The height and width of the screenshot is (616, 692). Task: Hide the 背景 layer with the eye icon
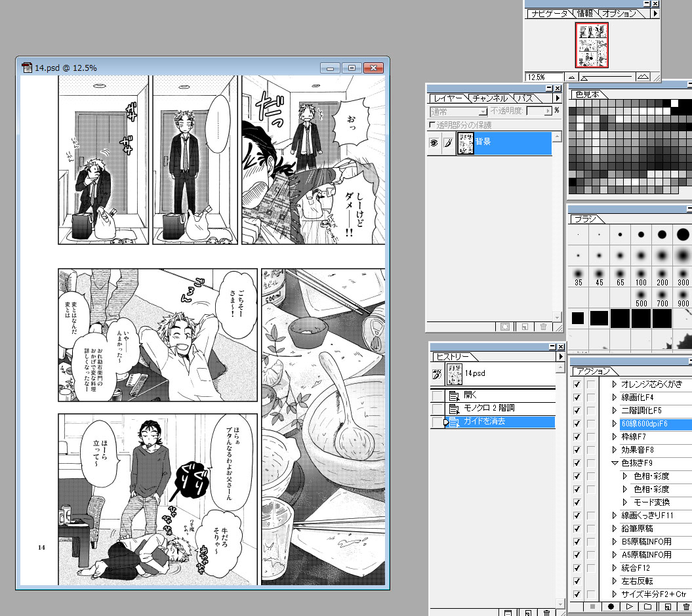tap(434, 143)
